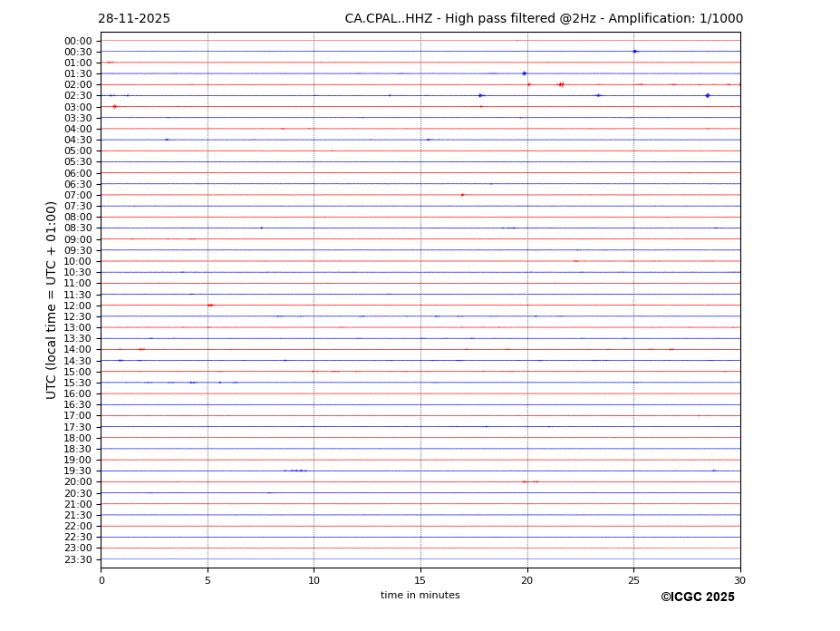This screenshot has width=840, height=631.
Task: Click the red event on the 12:00 trace
Action: click(x=210, y=306)
